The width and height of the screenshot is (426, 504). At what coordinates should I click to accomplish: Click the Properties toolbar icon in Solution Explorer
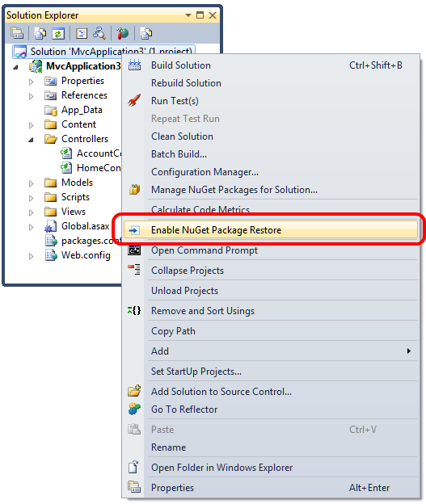pos(17,33)
